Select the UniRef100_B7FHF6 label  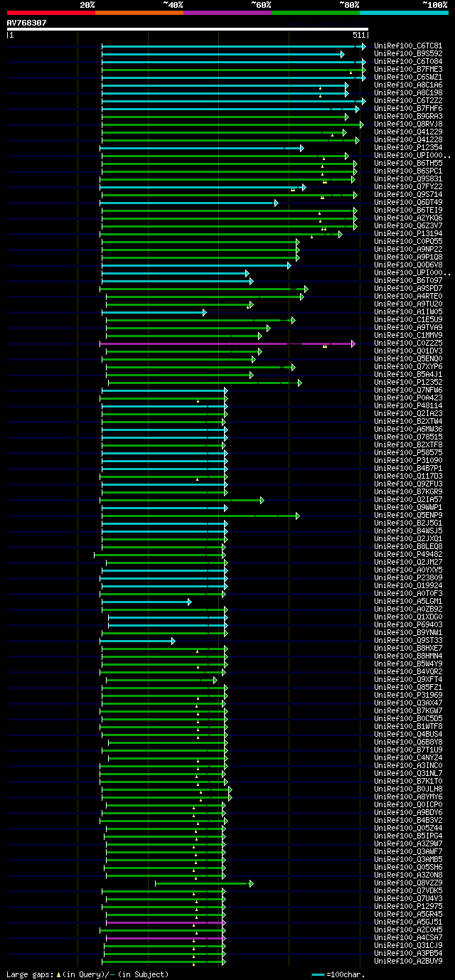coord(408,109)
